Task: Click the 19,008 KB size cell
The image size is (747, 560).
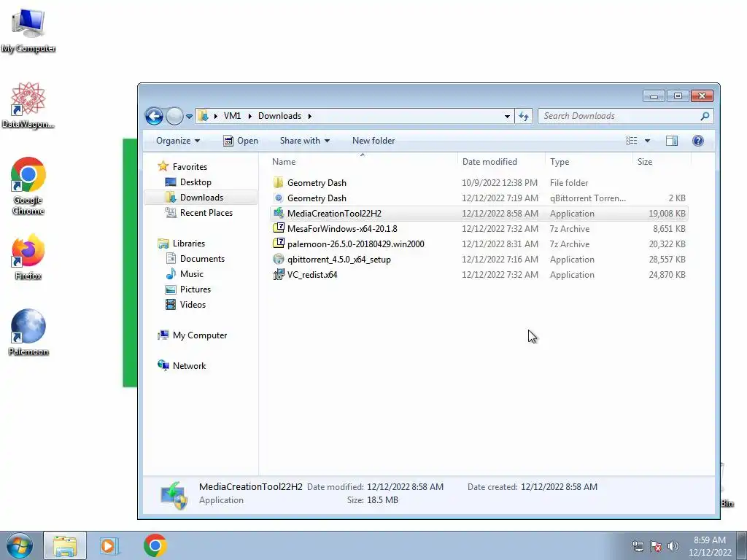Action: coord(667,214)
